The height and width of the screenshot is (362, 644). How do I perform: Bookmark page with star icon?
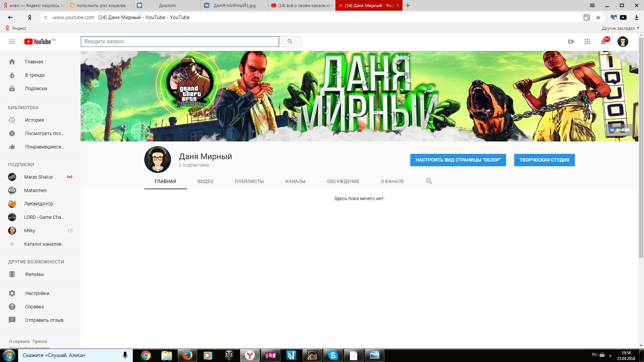598,17
